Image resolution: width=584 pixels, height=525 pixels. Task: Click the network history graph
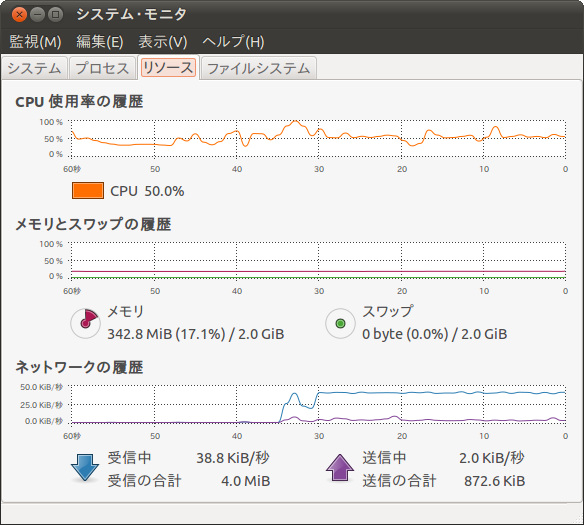click(x=318, y=405)
